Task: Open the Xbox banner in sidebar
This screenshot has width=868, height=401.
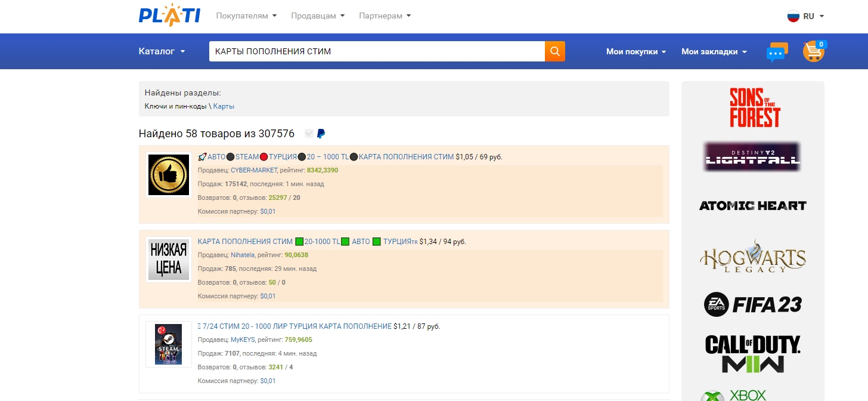Action: pyautogui.click(x=734, y=394)
